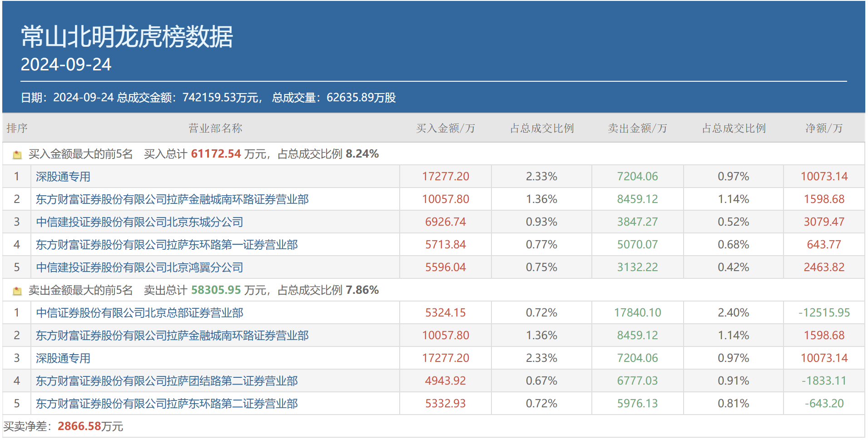868x440 pixels.
Task: Click the 净额/万 column header
Action: (x=824, y=129)
